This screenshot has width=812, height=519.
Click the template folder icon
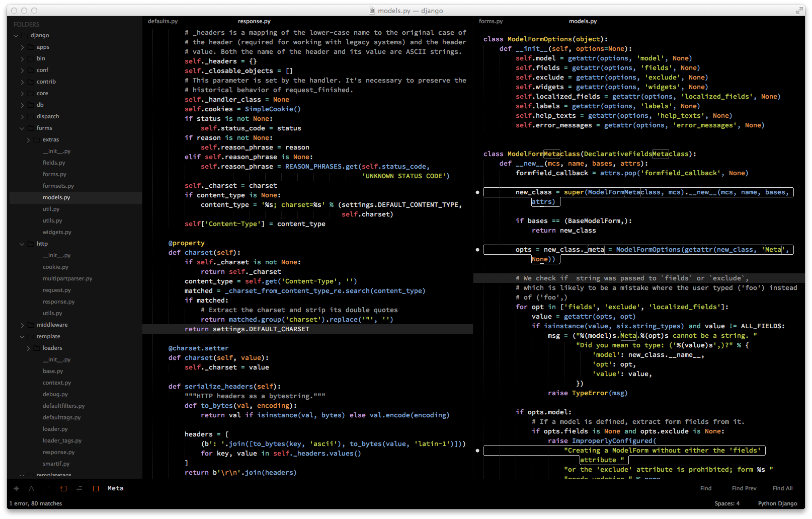coord(31,336)
